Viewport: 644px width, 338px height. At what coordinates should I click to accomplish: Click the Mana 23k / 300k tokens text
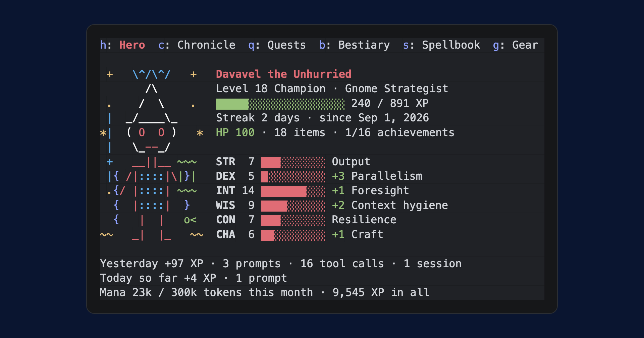tap(171, 292)
